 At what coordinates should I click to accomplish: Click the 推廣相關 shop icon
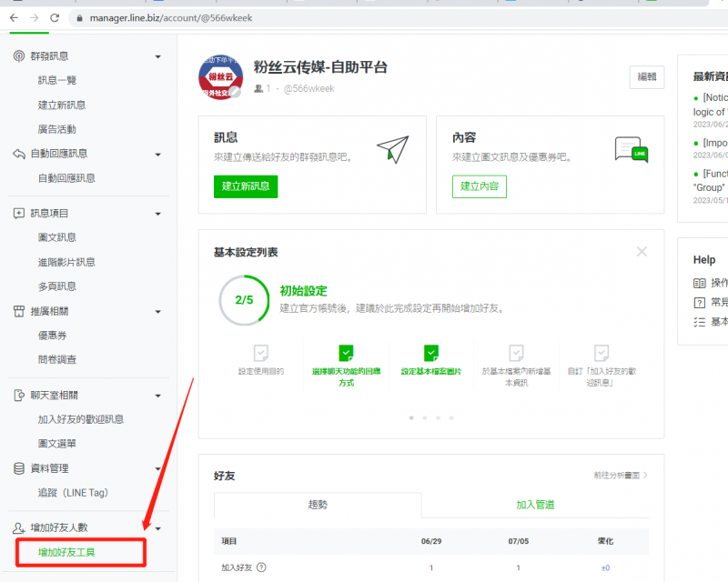click(x=18, y=311)
